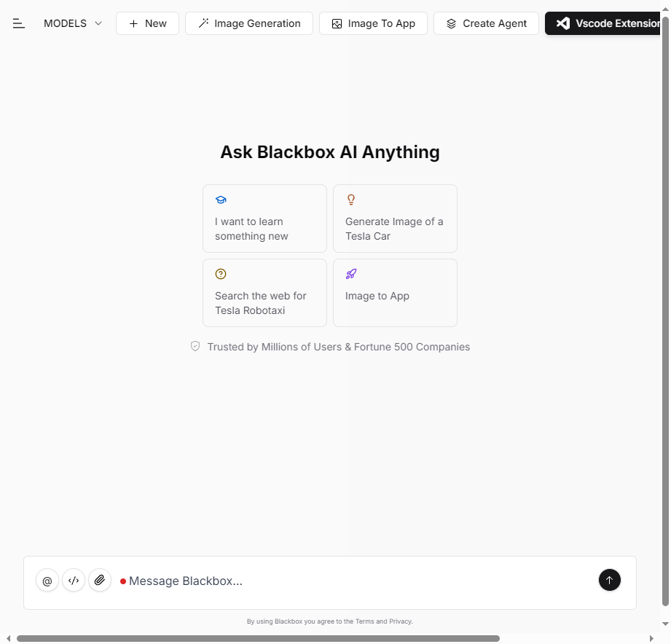Click the vertical scrollbar thumb

[665, 312]
